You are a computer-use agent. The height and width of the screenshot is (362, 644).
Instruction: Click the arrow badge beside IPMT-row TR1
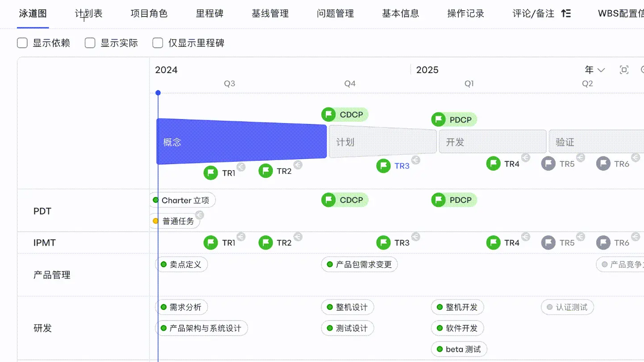pos(241,237)
